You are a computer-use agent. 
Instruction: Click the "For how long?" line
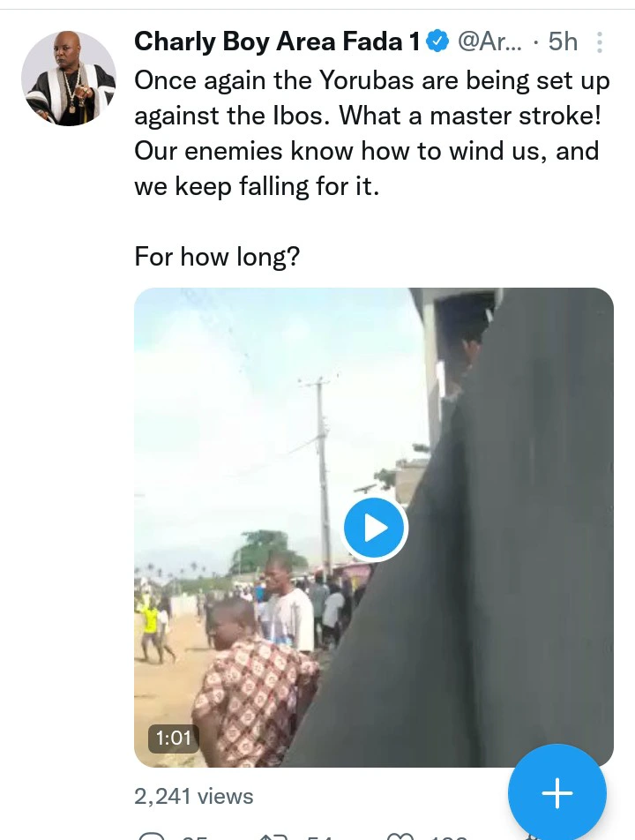(217, 256)
